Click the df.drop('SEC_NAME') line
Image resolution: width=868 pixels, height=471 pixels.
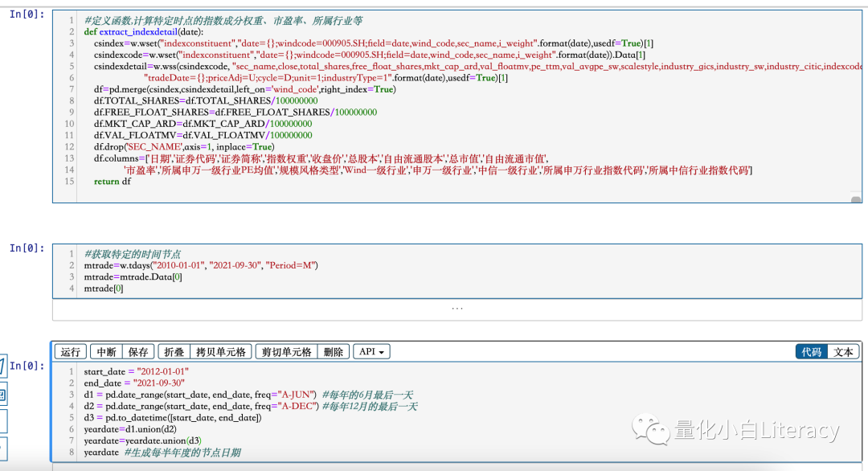pos(184,146)
